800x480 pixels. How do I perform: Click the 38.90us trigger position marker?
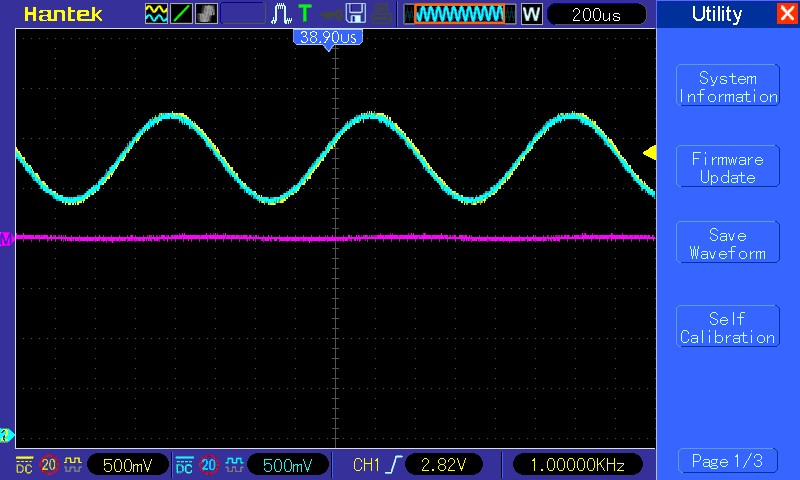(327, 36)
